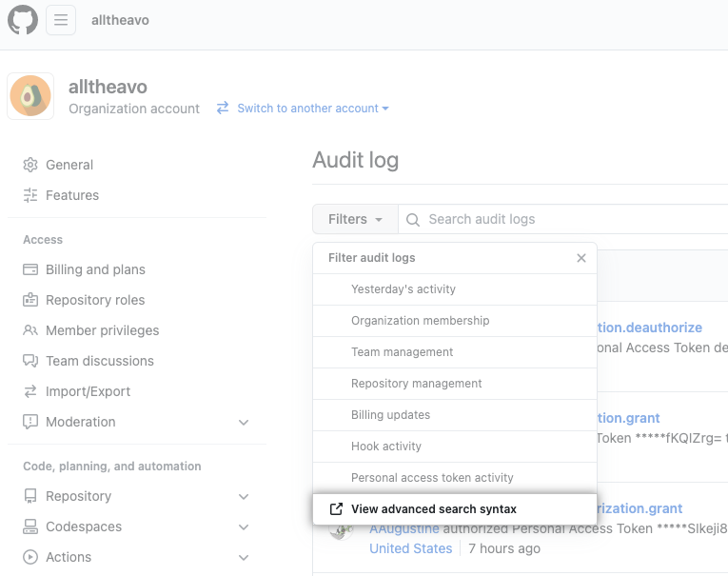Close the Filter audit logs popup
Image resolution: width=728 pixels, height=576 pixels.
pos(581,258)
